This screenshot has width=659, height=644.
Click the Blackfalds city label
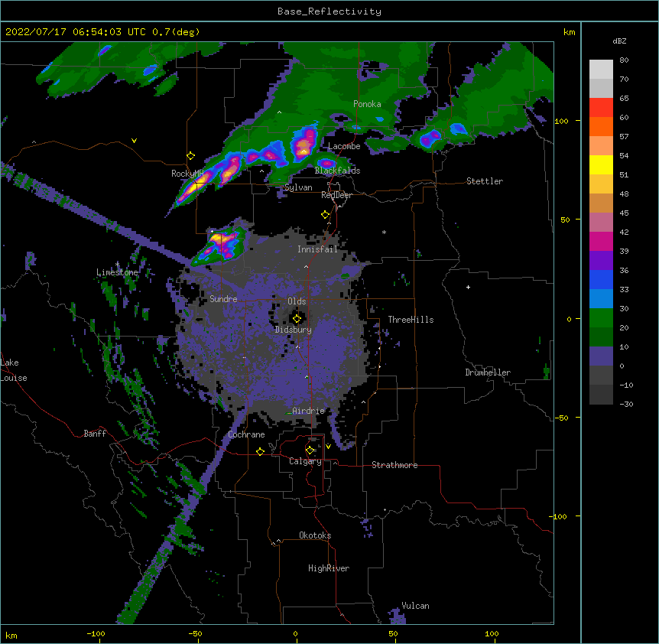point(337,171)
